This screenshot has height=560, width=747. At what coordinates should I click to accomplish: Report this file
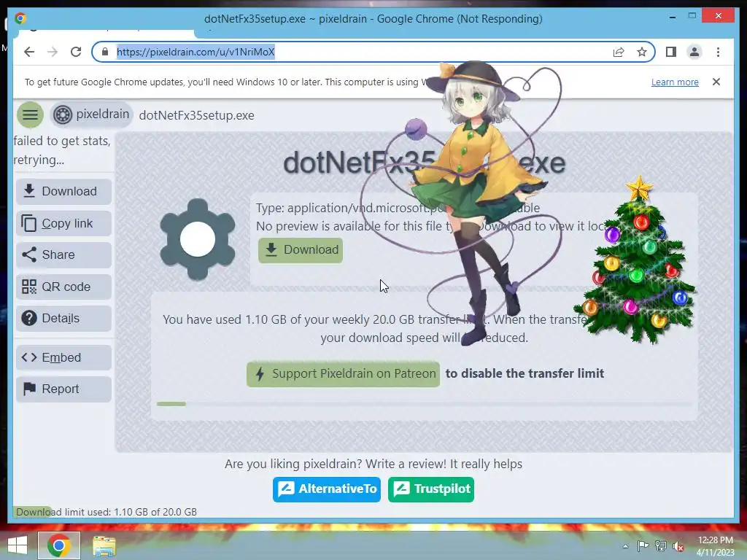coord(64,389)
